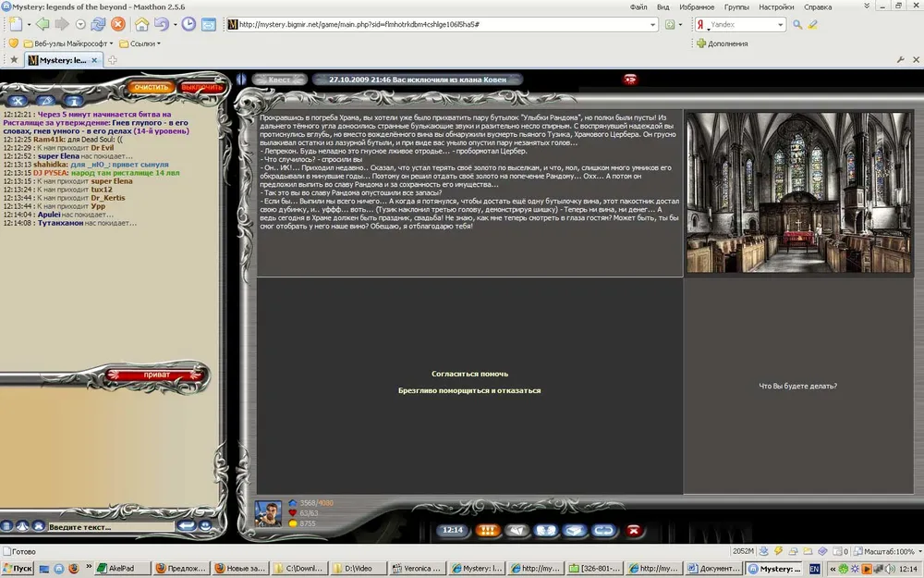Open the orange inventory icon in game bar

pyautogui.click(x=489, y=531)
